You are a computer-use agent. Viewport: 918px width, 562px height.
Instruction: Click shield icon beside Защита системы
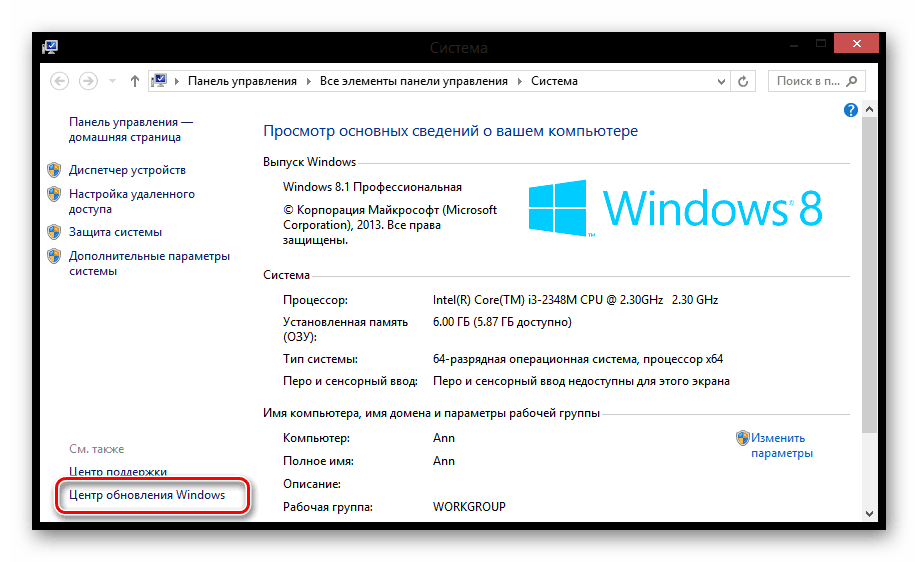pos(54,232)
